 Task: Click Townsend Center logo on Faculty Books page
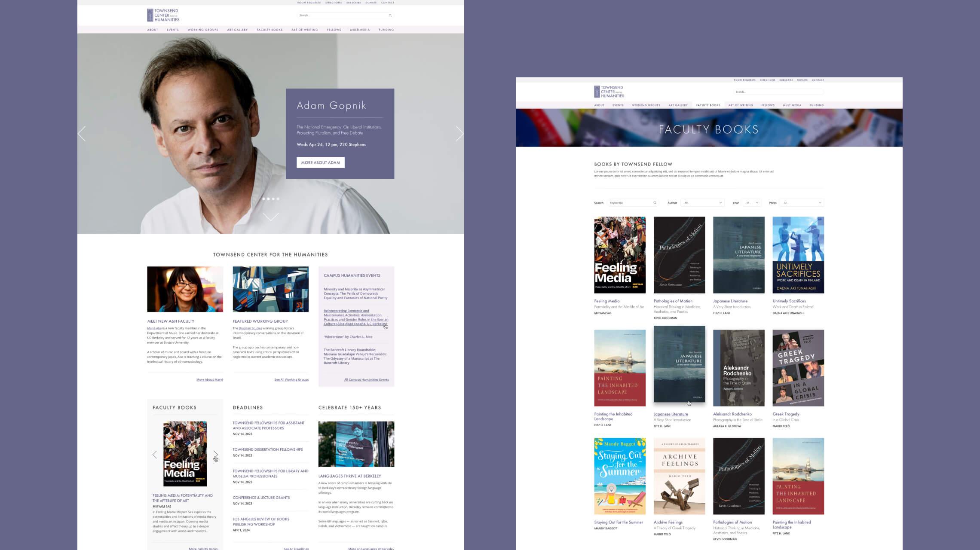[609, 92]
